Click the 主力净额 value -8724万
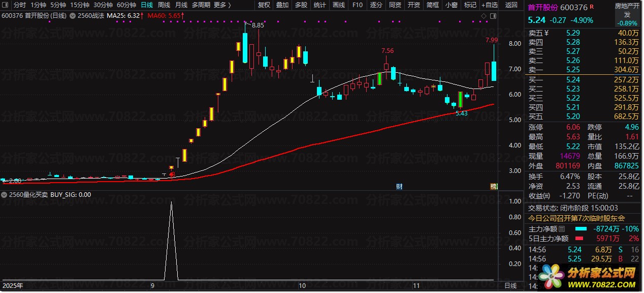 click(606, 229)
